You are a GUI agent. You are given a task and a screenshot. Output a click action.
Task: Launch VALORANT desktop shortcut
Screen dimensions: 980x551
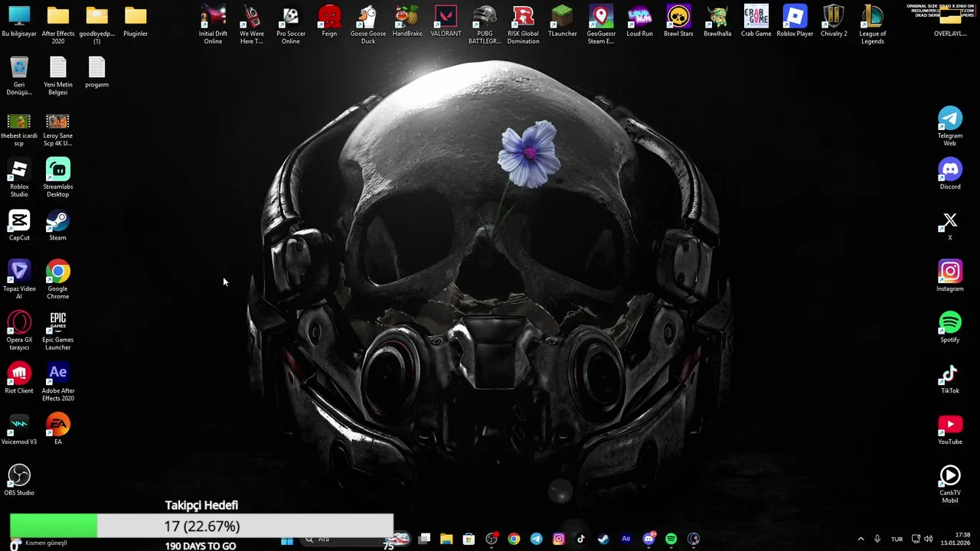coord(446,21)
